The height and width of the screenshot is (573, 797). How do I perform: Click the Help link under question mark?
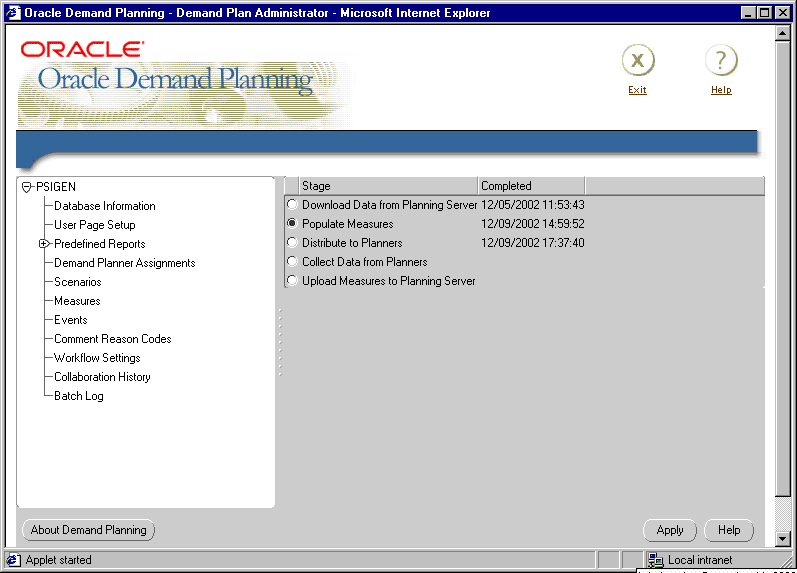click(x=721, y=90)
